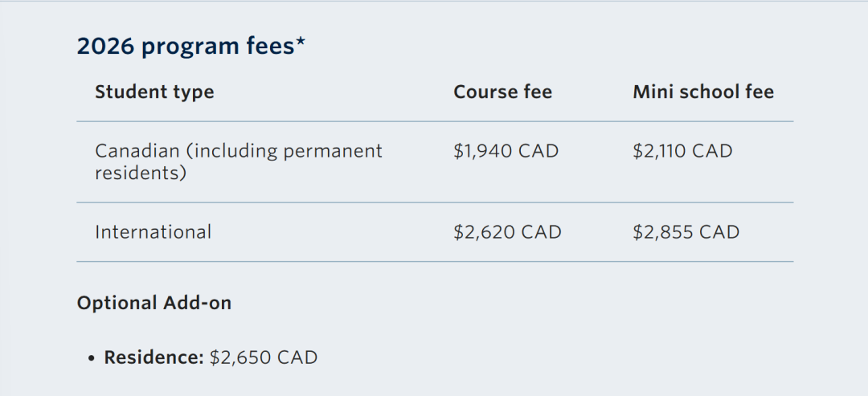Click the $2,110 CAD Canadian mini school fee

[x=682, y=151]
